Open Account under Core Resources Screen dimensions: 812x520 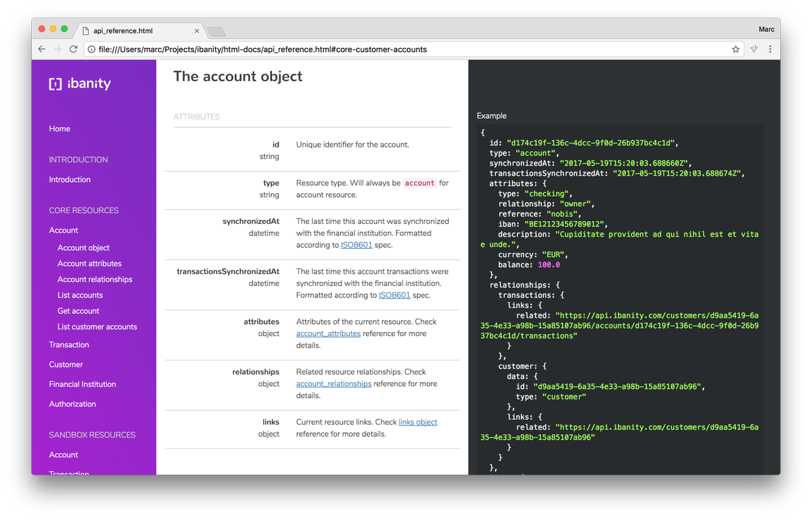tap(64, 230)
